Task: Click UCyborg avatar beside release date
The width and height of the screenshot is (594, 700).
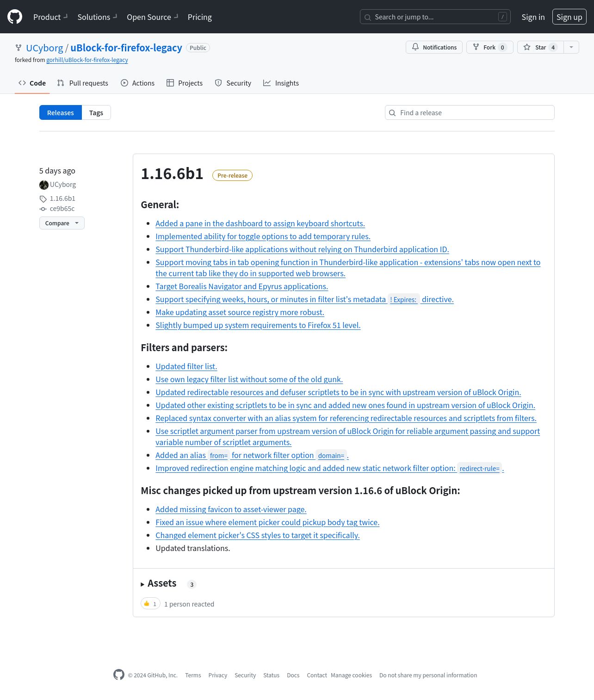Action: pyautogui.click(x=44, y=185)
